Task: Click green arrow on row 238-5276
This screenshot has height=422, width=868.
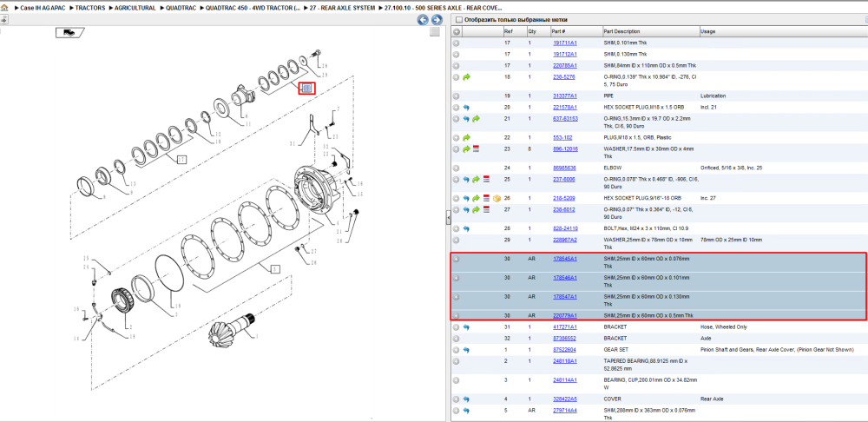Action: pos(467,77)
